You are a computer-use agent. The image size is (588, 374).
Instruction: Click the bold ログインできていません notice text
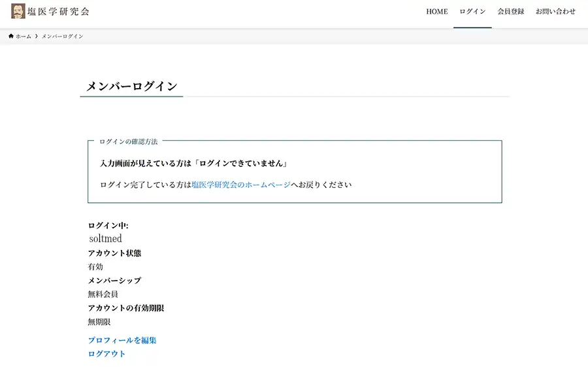194,163
